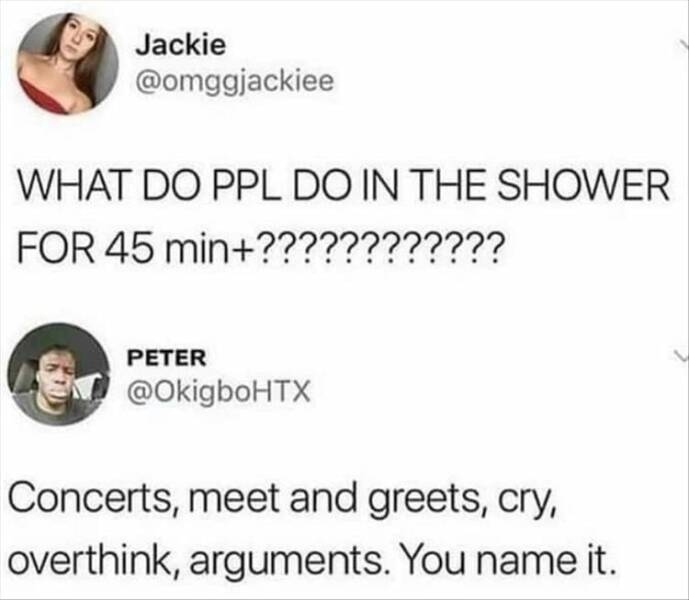Open the PETER display name link
The height and width of the screenshot is (600, 689).
[x=167, y=358]
